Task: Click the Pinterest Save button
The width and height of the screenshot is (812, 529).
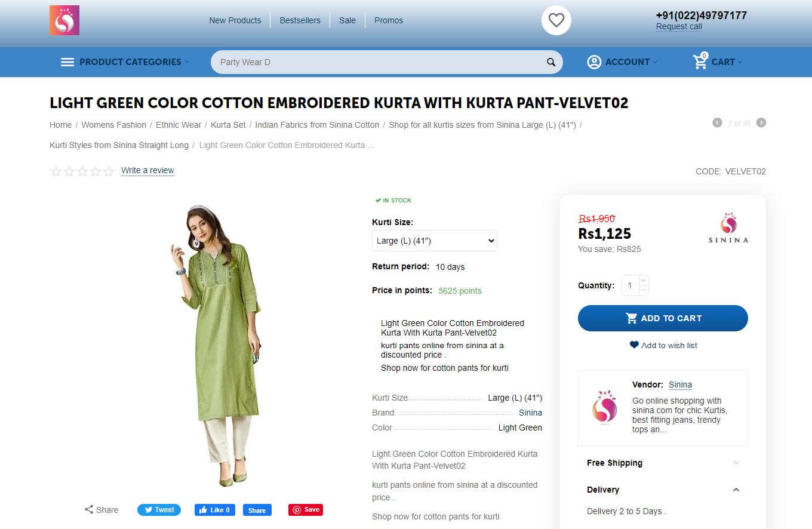Action: tap(306, 510)
